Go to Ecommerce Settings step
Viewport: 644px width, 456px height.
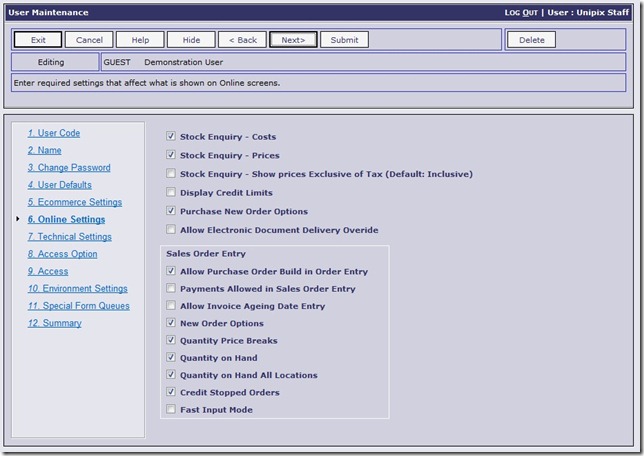tap(75, 202)
